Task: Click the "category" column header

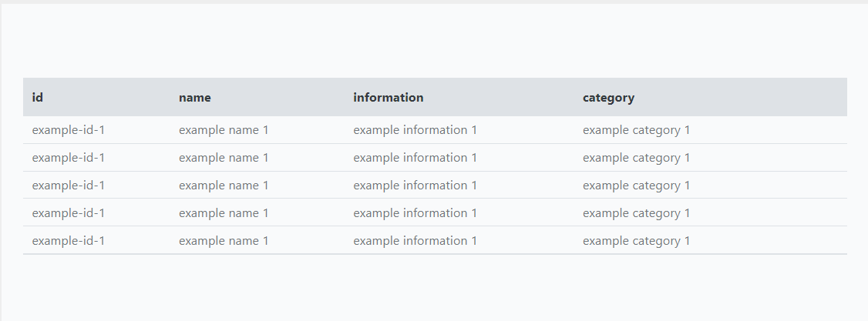Action: 609,98
